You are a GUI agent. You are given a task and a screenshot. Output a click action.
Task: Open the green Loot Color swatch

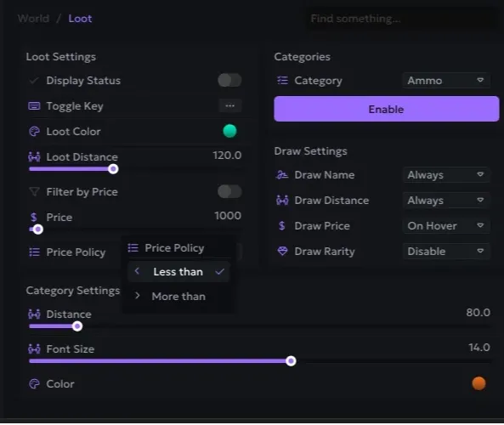tap(229, 131)
